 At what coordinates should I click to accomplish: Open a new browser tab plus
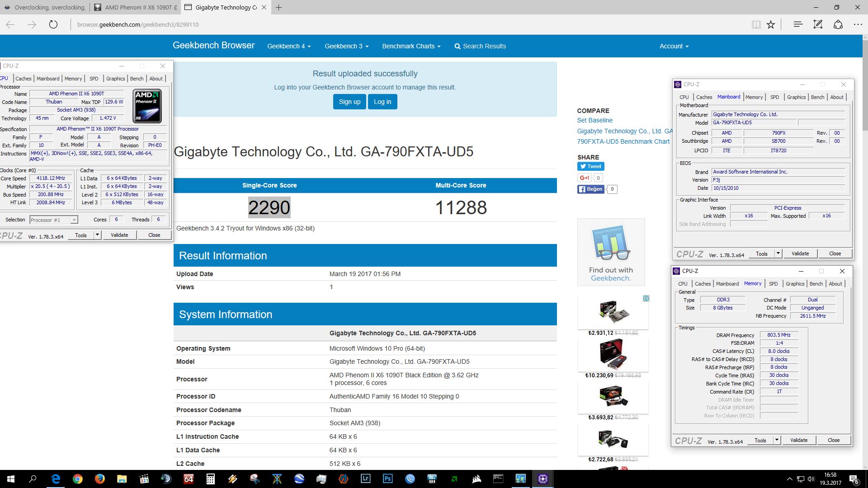pyautogui.click(x=279, y=7)
